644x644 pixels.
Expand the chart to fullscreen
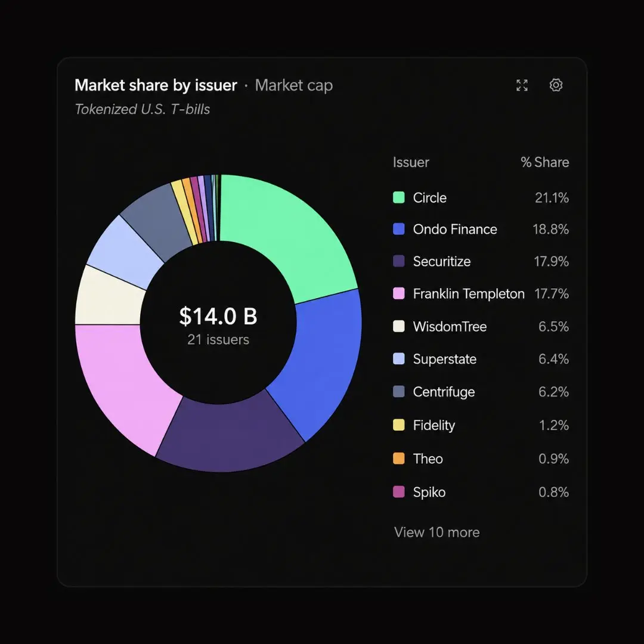point(522,85)
